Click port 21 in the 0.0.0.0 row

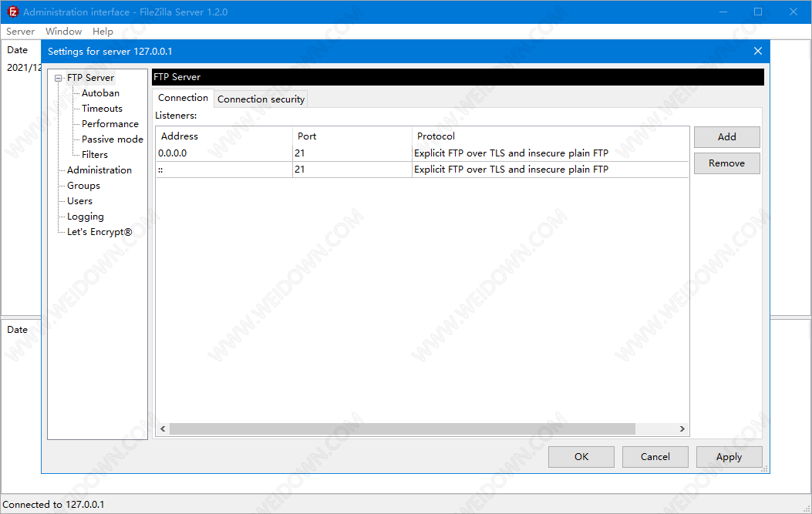coord(352,153)
